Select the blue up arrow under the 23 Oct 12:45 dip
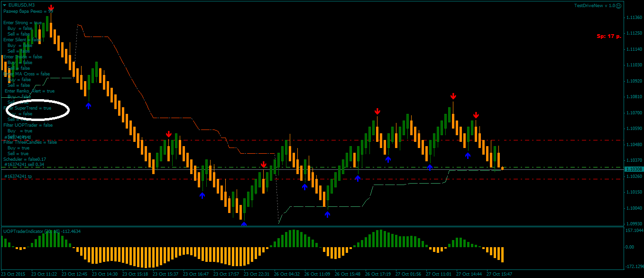This screenshot has height=278, width=644. pyautogui.click(x=88, y=105)
